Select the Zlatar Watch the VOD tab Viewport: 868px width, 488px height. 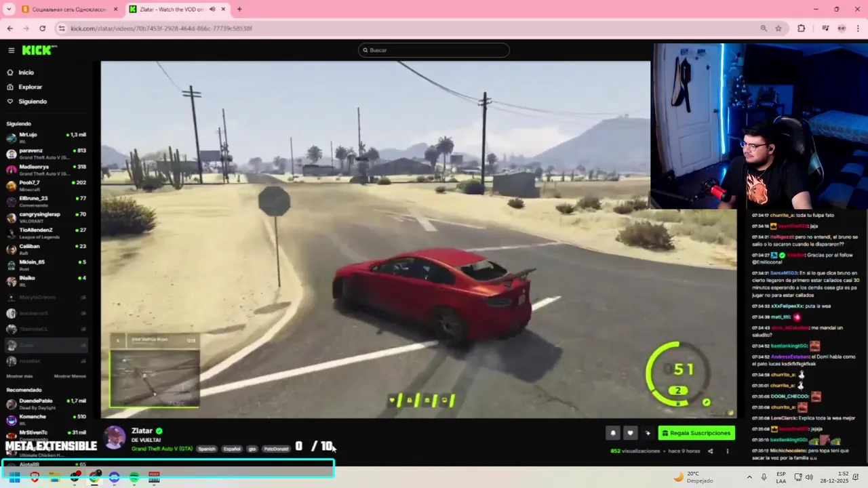point(176,9)
